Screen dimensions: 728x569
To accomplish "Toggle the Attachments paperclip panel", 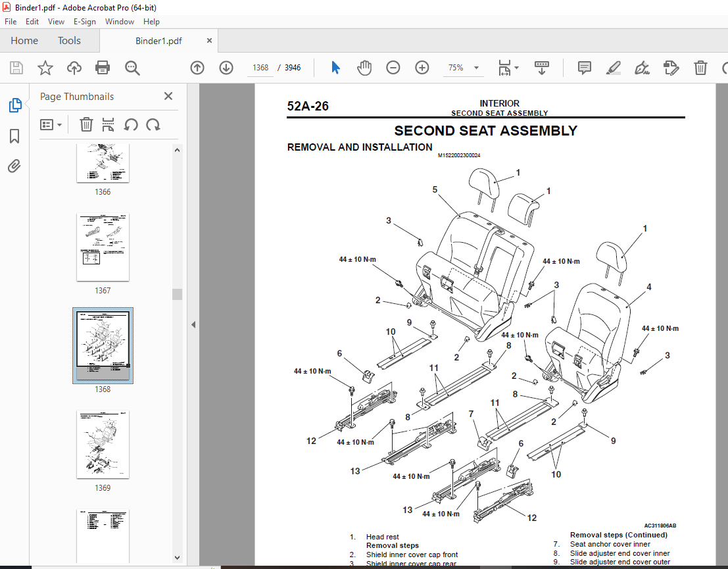I will point(14,166).
